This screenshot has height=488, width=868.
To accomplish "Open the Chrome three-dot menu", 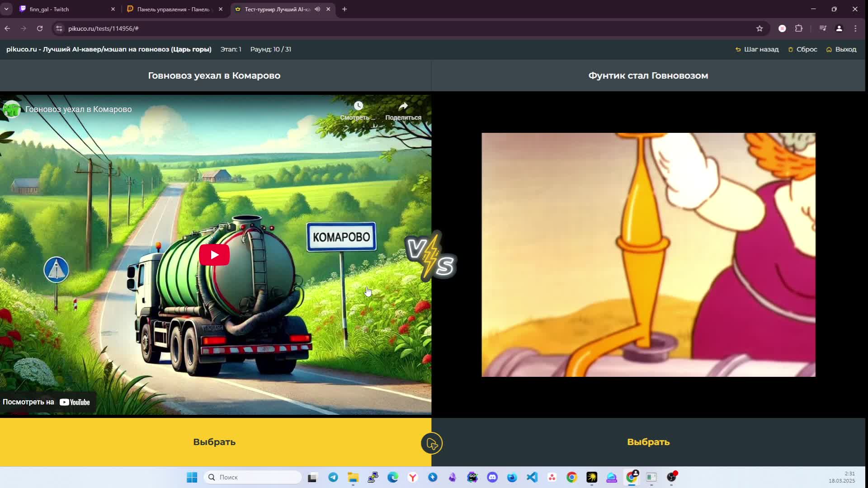I will tap(855, 28).
